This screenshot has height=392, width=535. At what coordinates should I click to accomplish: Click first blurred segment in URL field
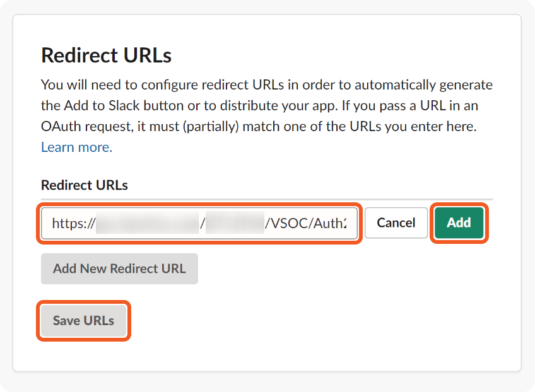point(148,223)
